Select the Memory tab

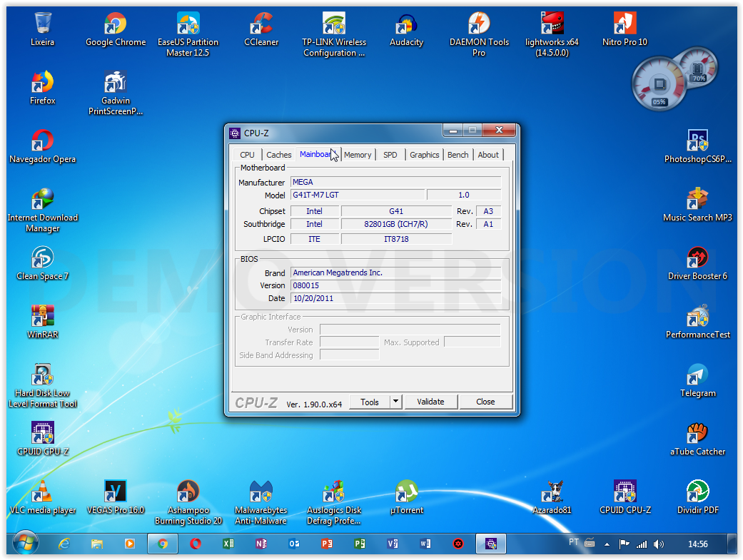tap(358, 155)
